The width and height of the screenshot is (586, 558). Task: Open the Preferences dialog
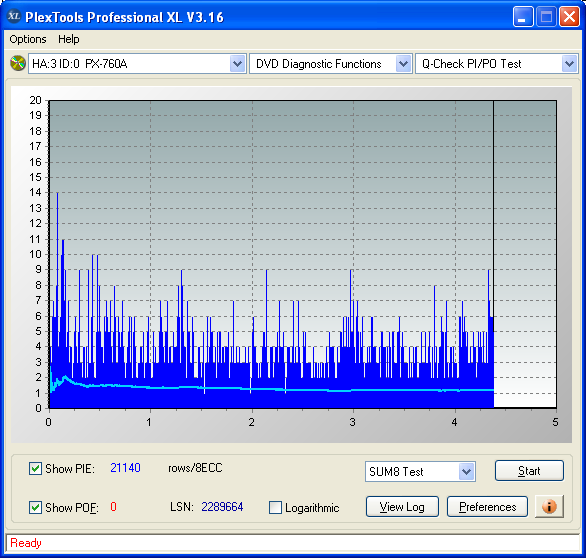(487, 507)
